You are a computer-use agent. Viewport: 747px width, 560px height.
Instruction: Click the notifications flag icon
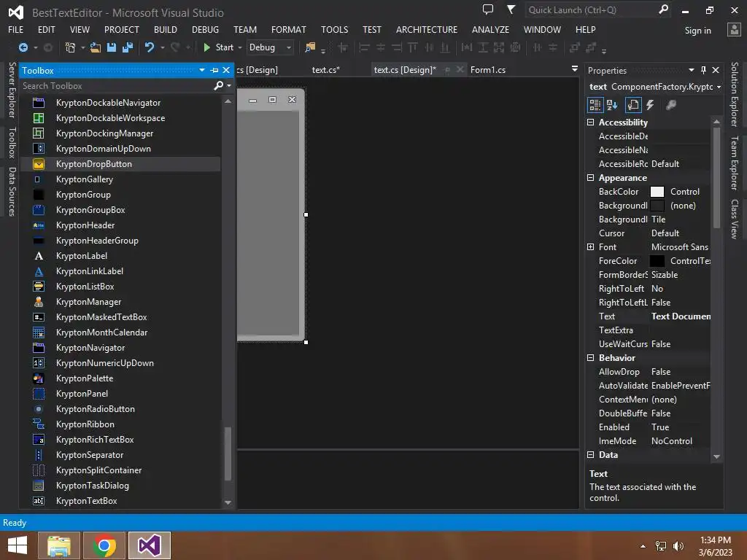click(511, 9)
